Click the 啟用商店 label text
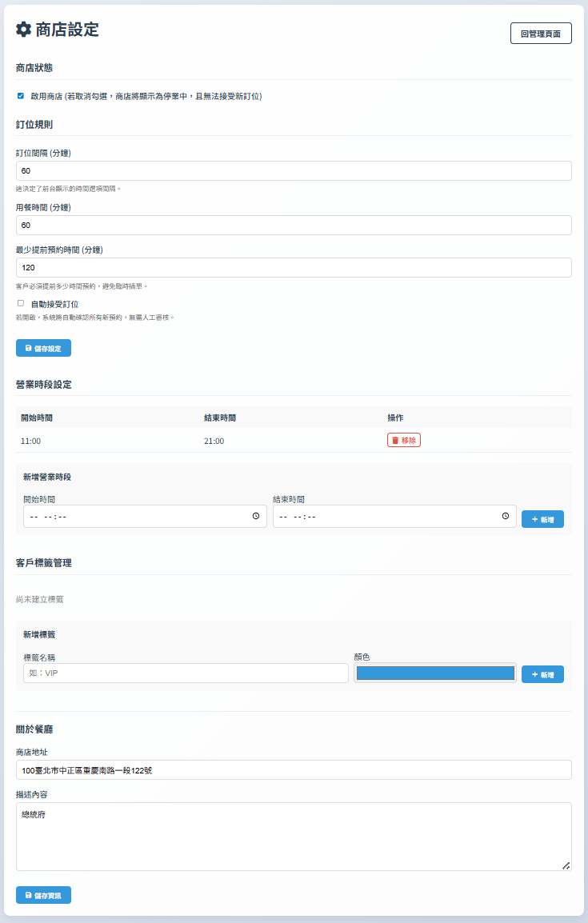The width and height of the screenshot is (588, 923). 146,96
